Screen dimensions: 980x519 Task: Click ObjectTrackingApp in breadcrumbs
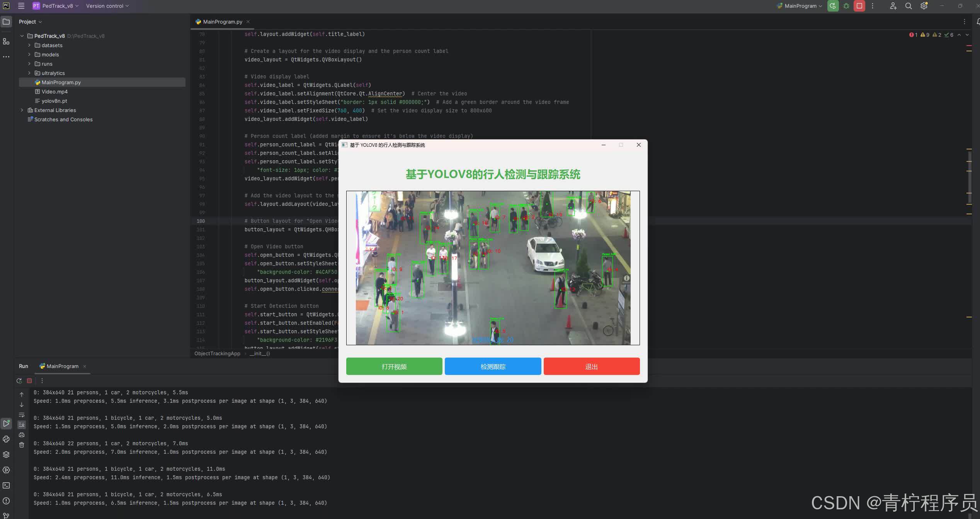[217, 353]
